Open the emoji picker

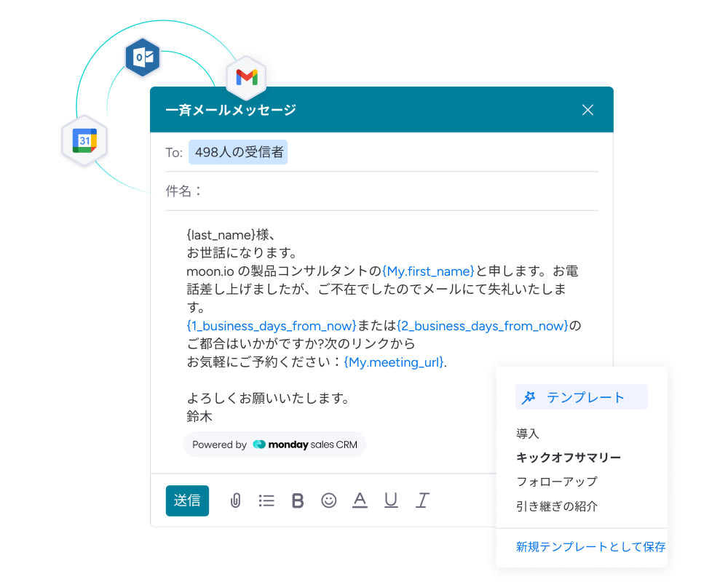[x=329, y=501]
